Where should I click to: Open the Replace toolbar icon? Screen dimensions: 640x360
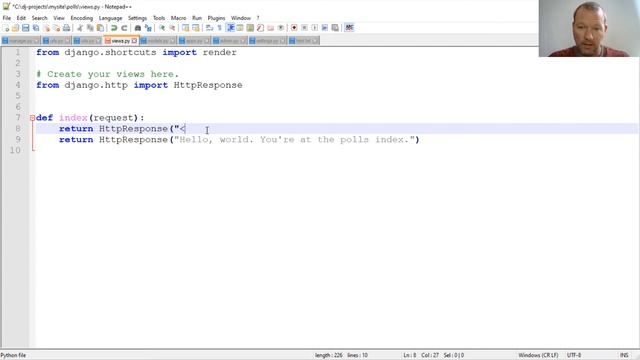pos(148,28)
